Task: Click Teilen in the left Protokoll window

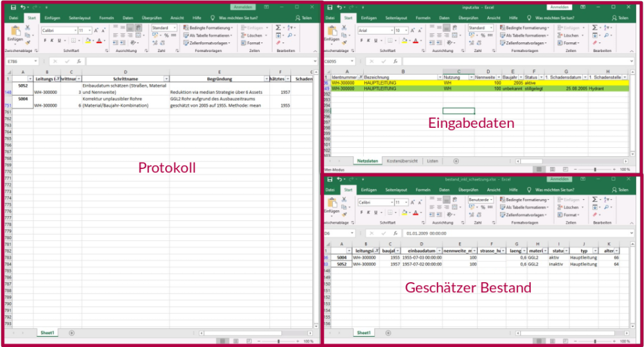Action: [x=303, y=18]
